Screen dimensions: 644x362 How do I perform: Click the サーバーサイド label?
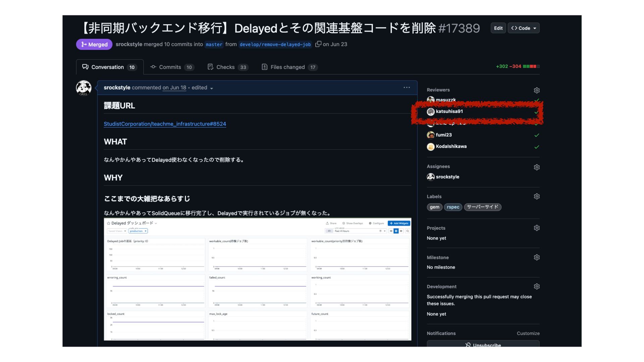[x=482, y=207]
